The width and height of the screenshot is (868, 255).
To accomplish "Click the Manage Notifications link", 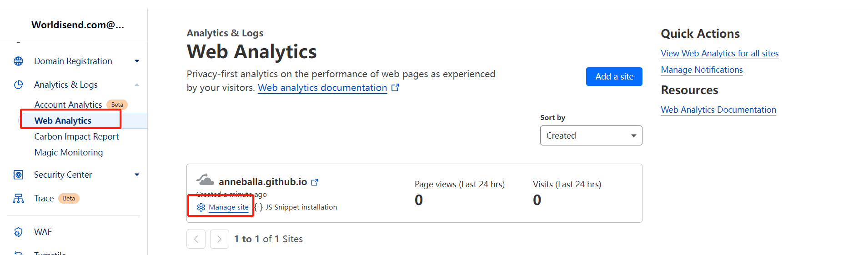I will [x=702, y=70].
